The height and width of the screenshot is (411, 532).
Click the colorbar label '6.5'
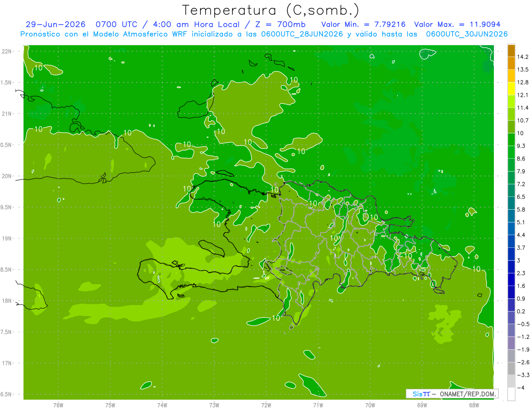coord(521,197)
